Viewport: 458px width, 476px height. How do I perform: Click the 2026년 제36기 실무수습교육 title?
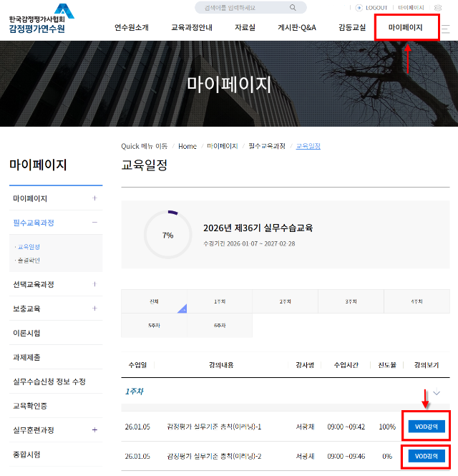point(258,228)
